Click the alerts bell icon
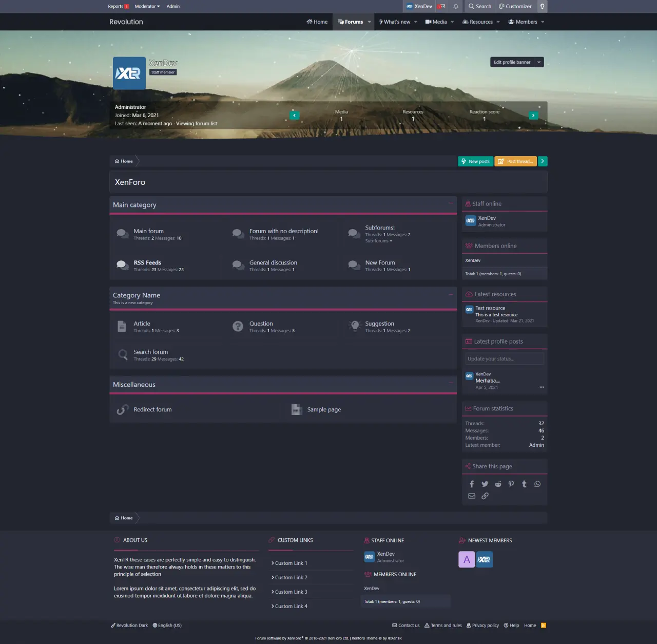 (456, 7)
